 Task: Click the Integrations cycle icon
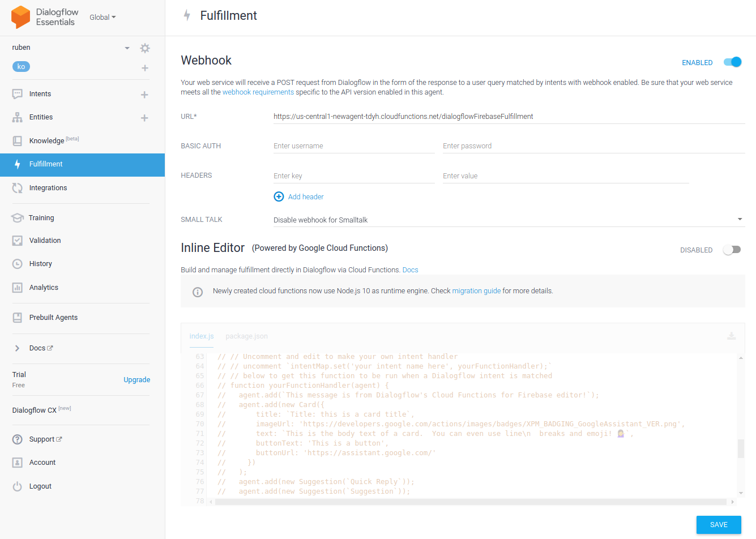point(18,188)
